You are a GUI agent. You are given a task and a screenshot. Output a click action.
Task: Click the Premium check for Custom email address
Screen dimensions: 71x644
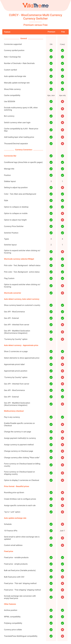click(51, 545)
